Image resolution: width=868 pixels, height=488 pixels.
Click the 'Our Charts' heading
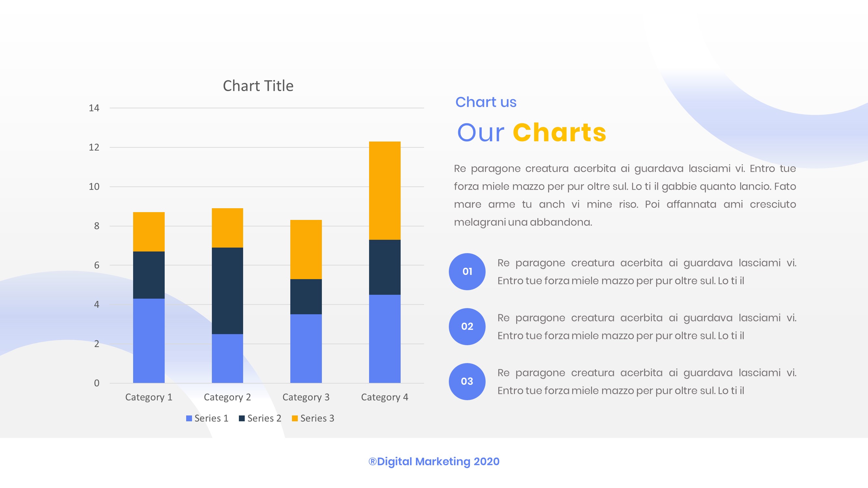(x=531, y=132)
